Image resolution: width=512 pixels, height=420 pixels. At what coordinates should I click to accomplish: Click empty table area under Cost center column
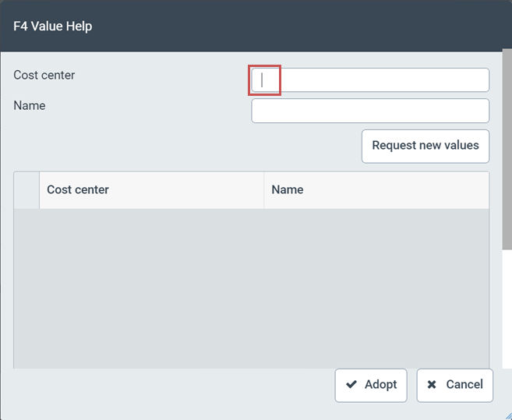151,288
